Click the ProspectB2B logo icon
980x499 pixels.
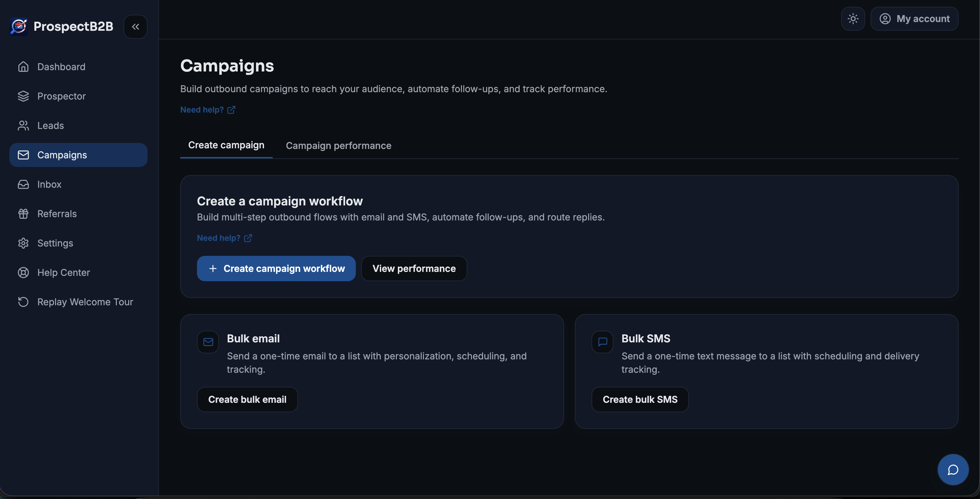[19, 26]
